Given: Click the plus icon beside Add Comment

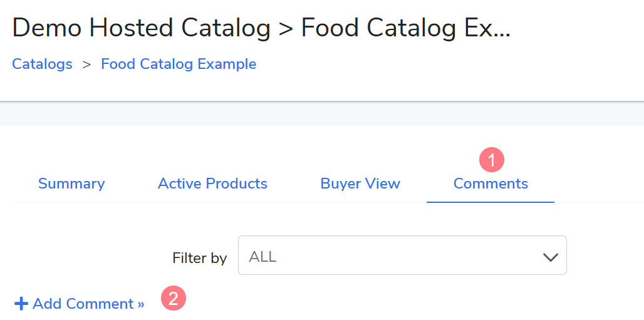Looking at the screenshot, I should coord(21,304).
